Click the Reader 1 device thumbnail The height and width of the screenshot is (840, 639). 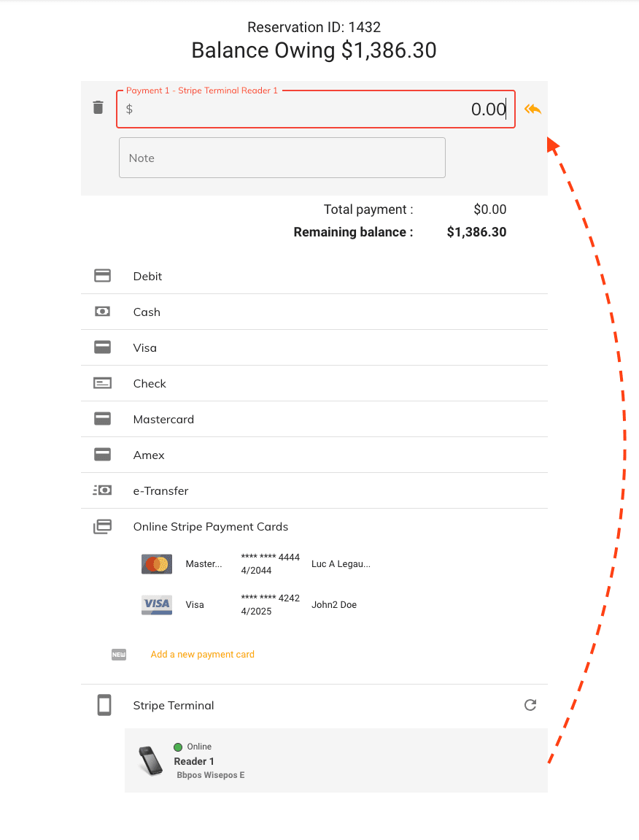click(151, 760)
